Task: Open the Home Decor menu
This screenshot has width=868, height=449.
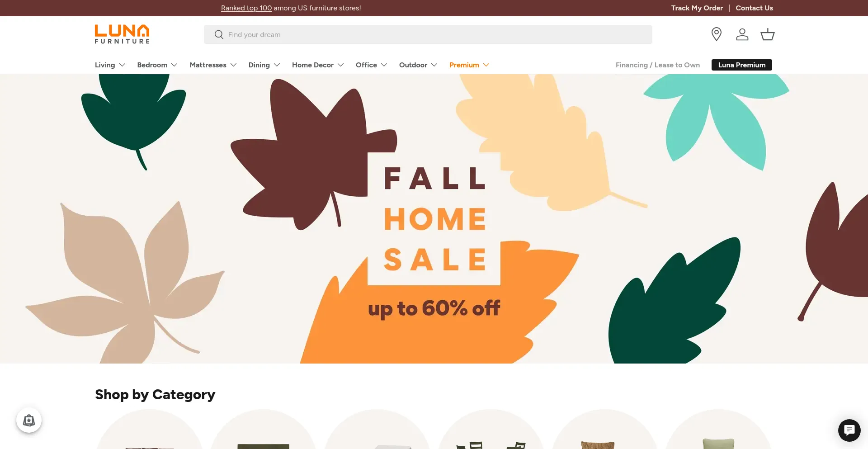Action: pyautogui.click(x=318, y=65)
